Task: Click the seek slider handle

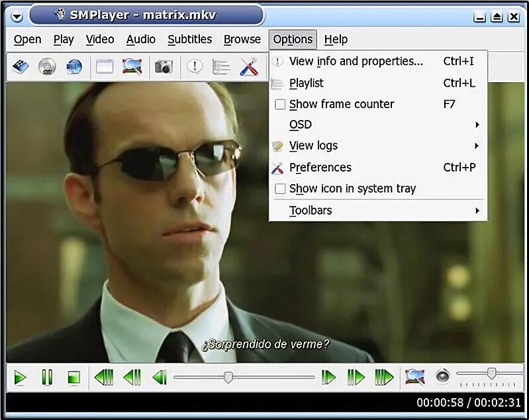Action: 228,377
